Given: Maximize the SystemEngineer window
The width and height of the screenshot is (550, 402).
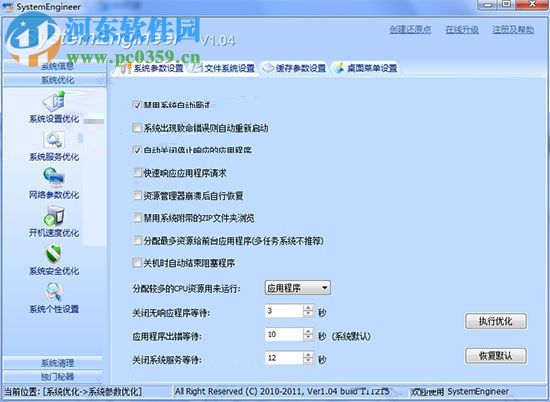Looking at the screenshot, I should [507, 5].
